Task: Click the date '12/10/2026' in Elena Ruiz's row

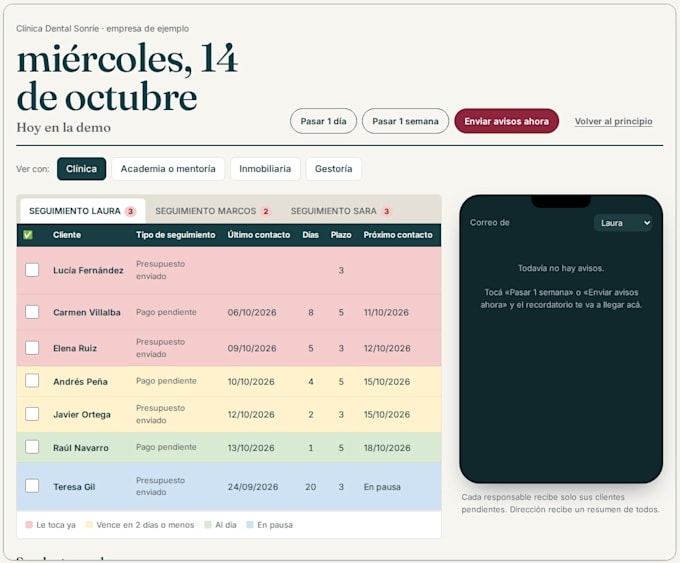Action: tap(387, 348)
